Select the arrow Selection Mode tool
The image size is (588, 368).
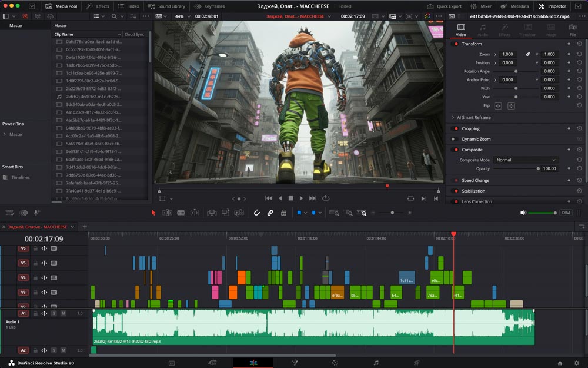coord(153,213)
